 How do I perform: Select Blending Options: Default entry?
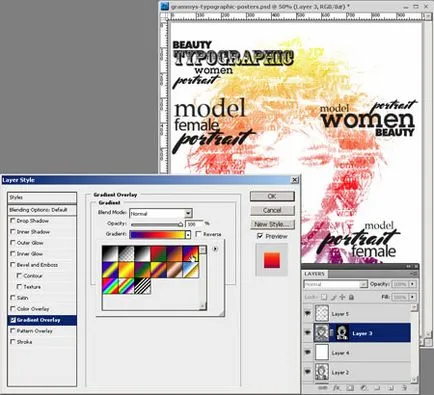[42, 210]
